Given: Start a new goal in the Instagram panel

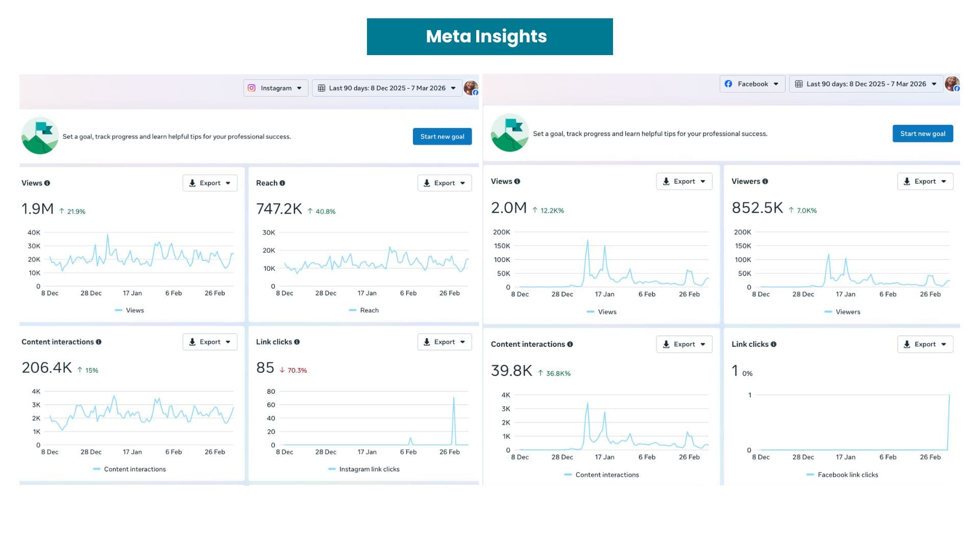Looking at the screenshot, I should point(442,136).
